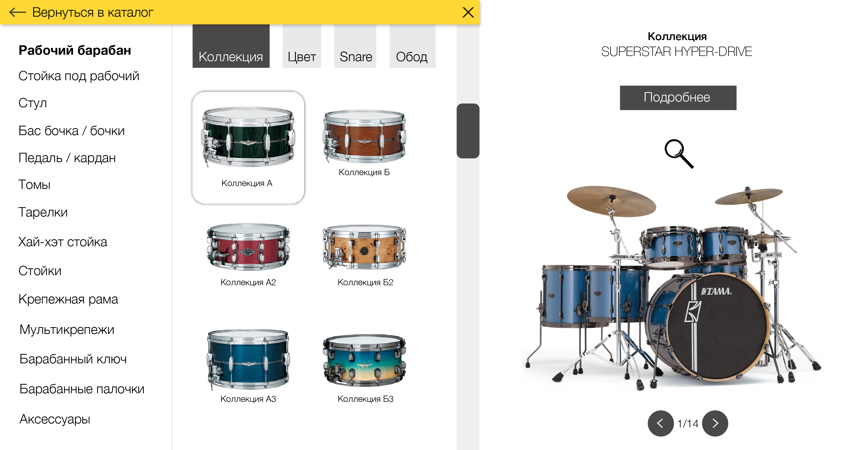
Task: Switch to the Цвет tab
Action: click(302, 46)
